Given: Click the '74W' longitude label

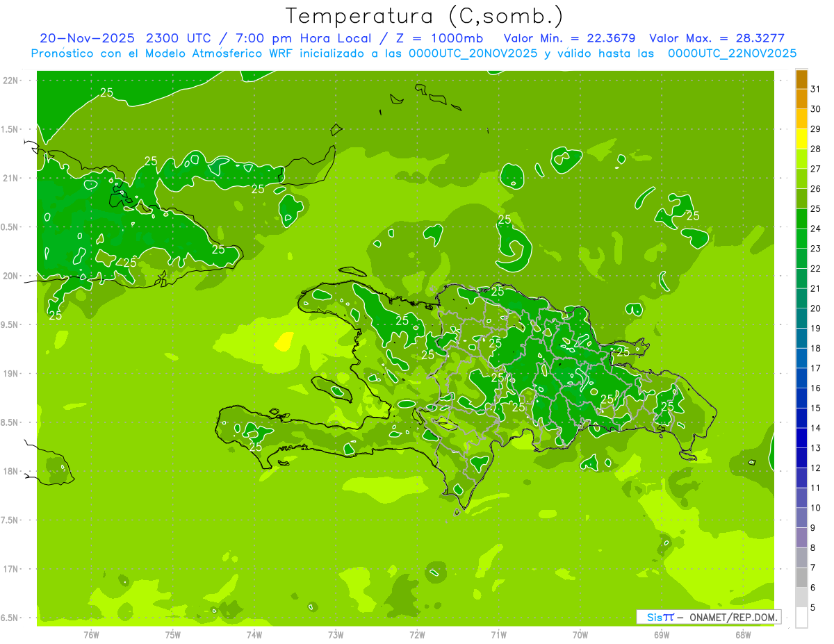Looking at the screenshot, I should [x=254, y=635].
